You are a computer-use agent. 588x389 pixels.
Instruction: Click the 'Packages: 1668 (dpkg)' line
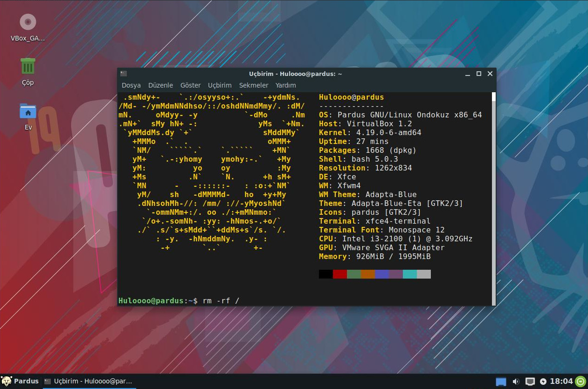368,150
